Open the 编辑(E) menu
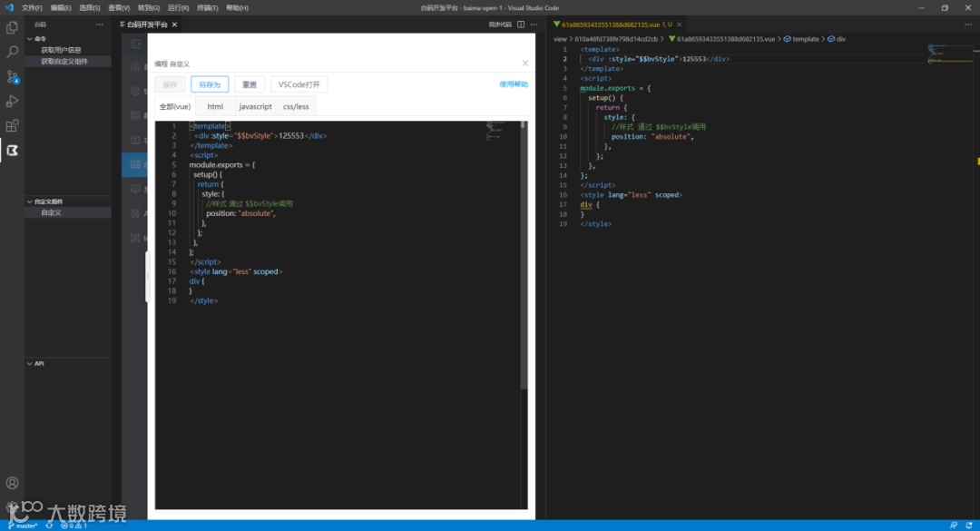 tap(61, 7)
